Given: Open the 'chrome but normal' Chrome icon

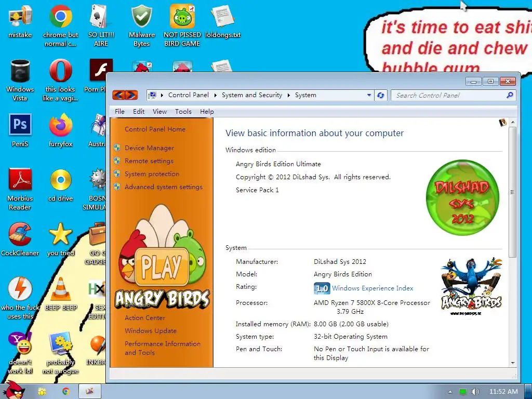Looking at the screenshot, I should (x=60, y=26).
